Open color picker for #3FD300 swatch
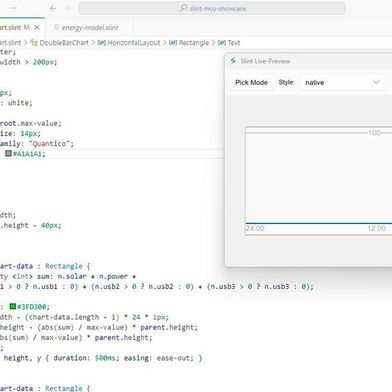392x392 pixels. (13, 306)
